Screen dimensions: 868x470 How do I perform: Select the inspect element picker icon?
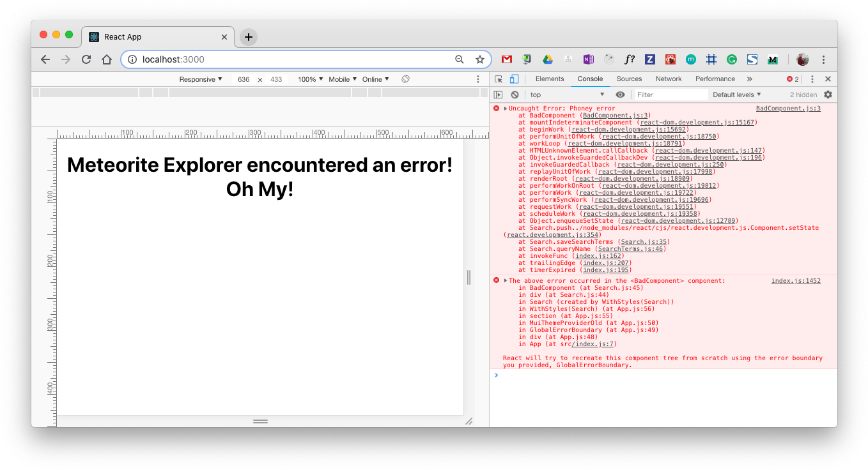click(x=499, y=79)
